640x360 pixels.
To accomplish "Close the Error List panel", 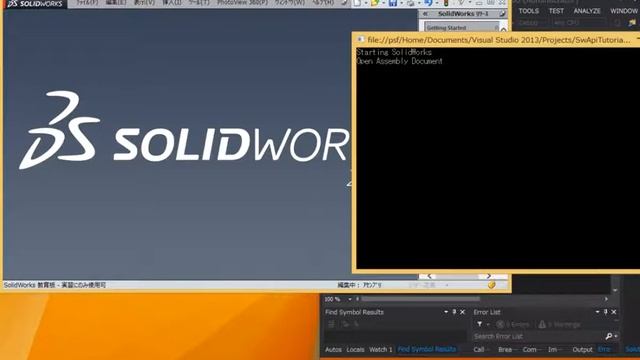I will tap(614, 312).
